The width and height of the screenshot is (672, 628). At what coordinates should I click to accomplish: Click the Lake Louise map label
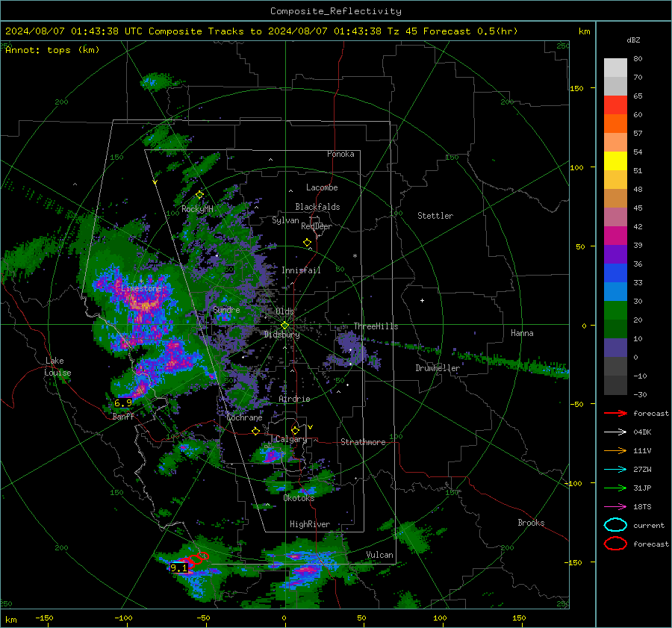click(57, 367)
